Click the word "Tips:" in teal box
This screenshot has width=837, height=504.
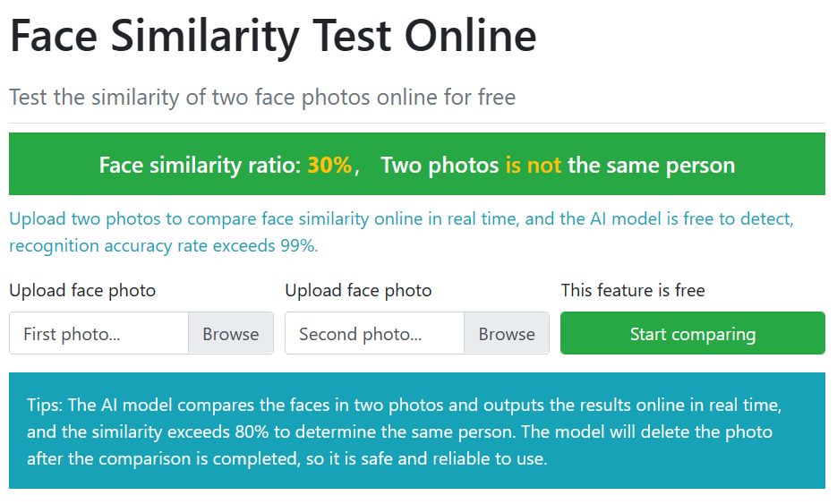point(45,405)
